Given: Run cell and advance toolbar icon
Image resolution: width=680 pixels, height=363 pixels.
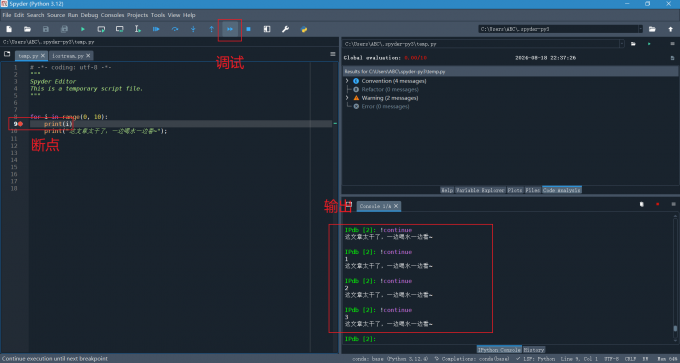Looking at the screenshot, I should pyautogui.click(x=119, y=29).
